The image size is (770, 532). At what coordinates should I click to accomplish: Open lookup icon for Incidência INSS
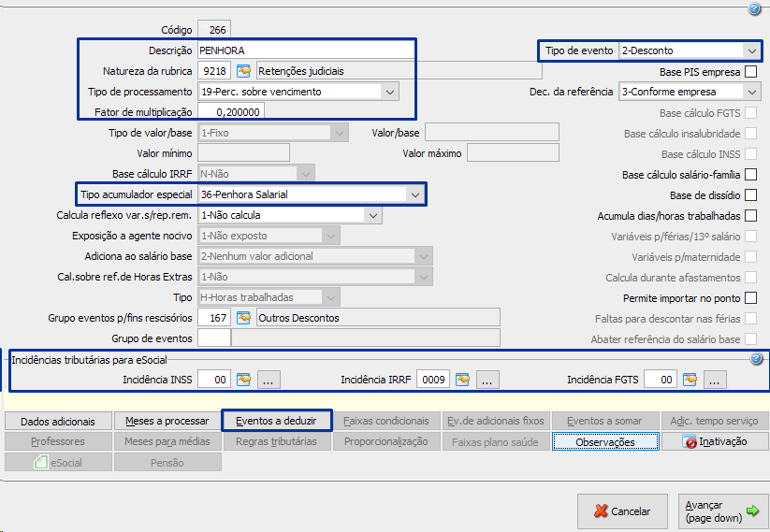[x=243, y=380]
